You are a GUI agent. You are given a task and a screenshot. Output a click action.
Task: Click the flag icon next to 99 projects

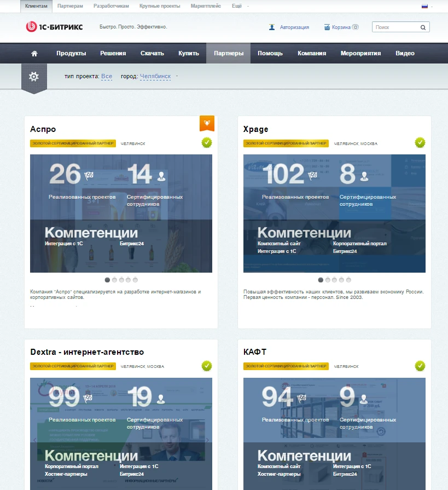(x=88, y=399)
